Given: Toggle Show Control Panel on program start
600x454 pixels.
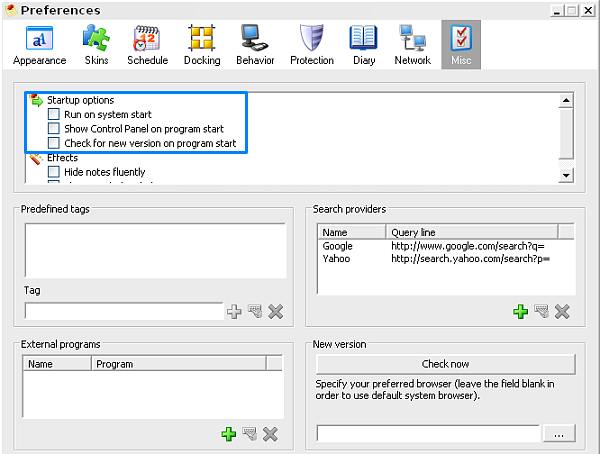Looking at the screenshot, I should [55, 129].
